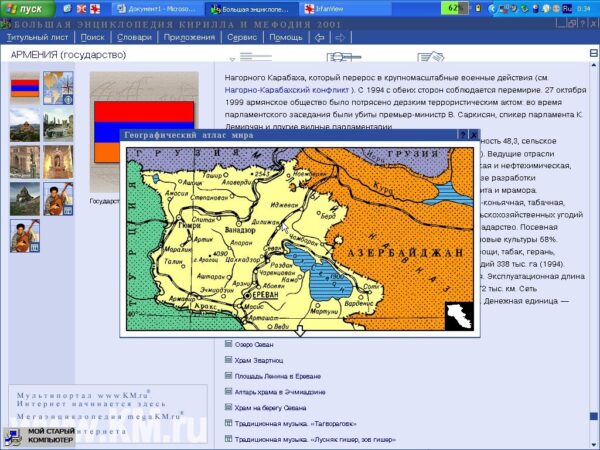
Task: Open the 'Словари' menu
Action: pyautogui.click(x=133, y=37)
